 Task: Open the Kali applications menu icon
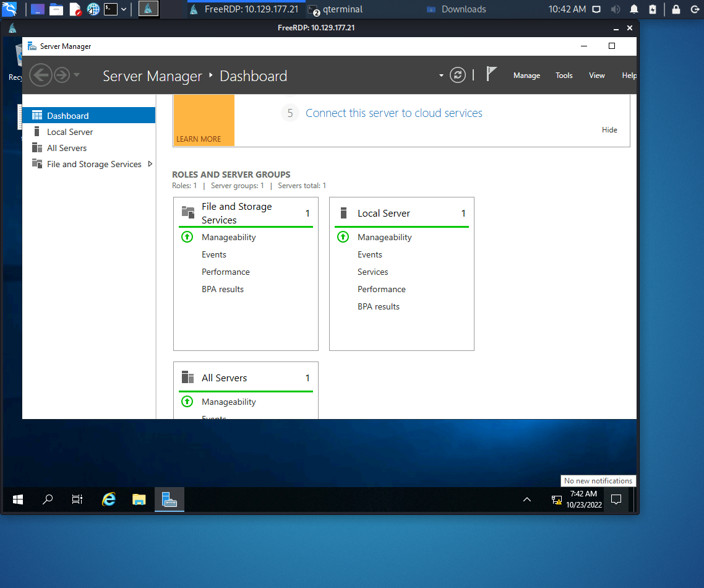(x=9, y=9)
